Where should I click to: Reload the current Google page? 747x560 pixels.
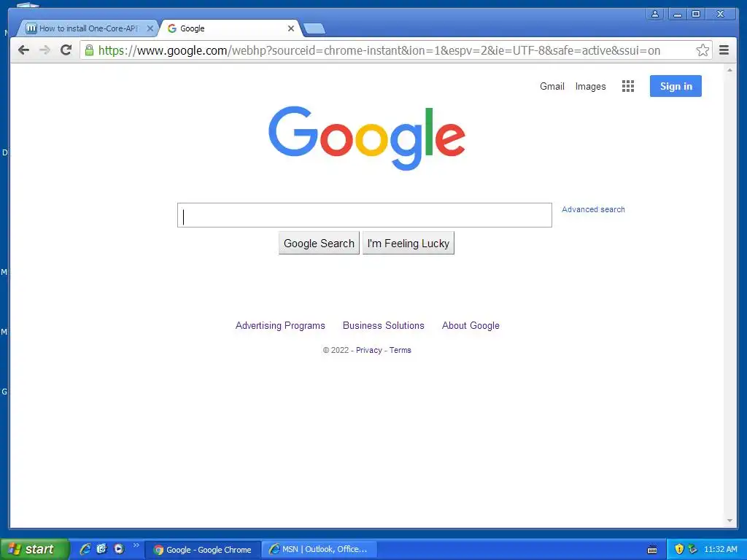(66, 50)
